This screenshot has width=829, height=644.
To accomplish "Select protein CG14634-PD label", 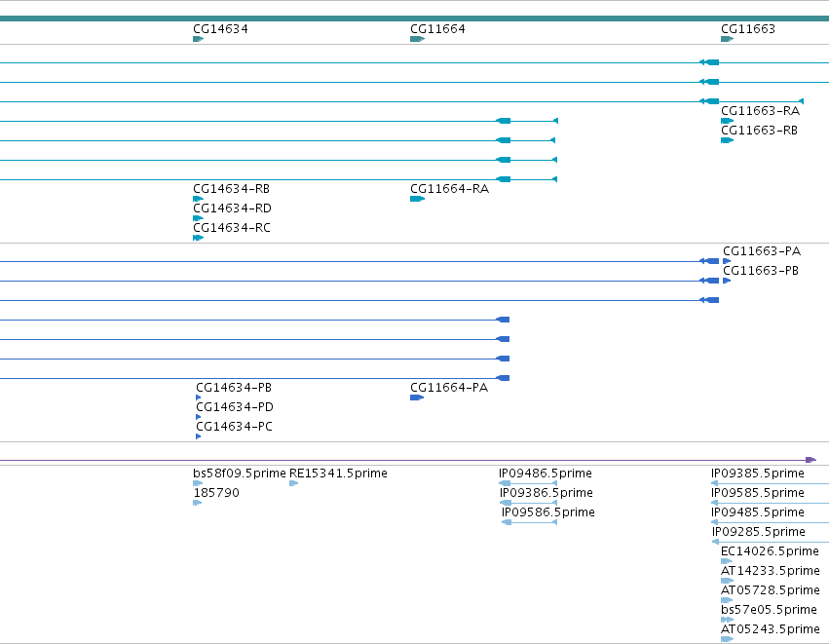I will point(235,407).
